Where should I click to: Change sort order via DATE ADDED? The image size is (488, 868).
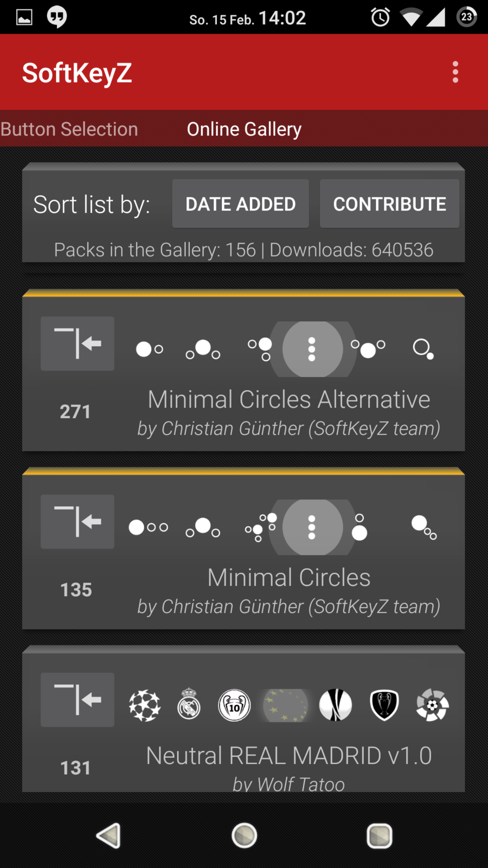click(x=241, y=204)
